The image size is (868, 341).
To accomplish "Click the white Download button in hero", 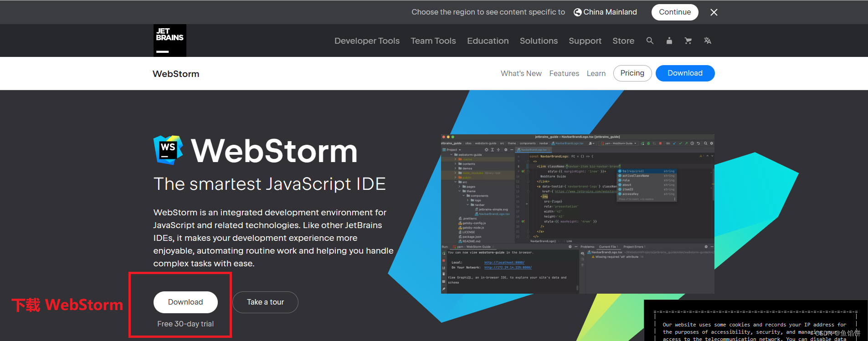I will [x=185, y=302].
